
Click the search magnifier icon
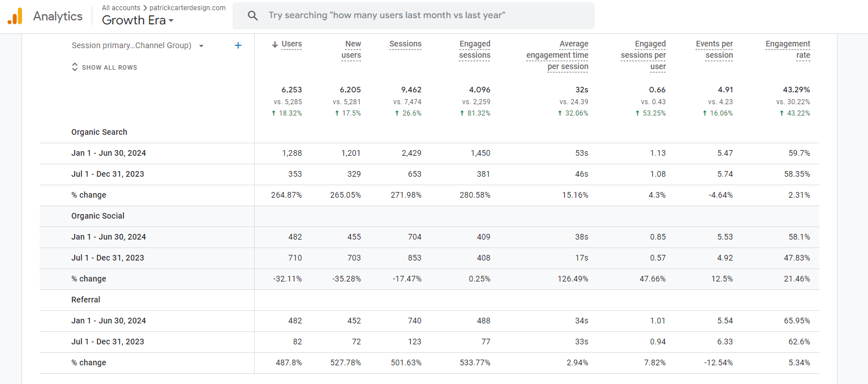click(253, 15)
